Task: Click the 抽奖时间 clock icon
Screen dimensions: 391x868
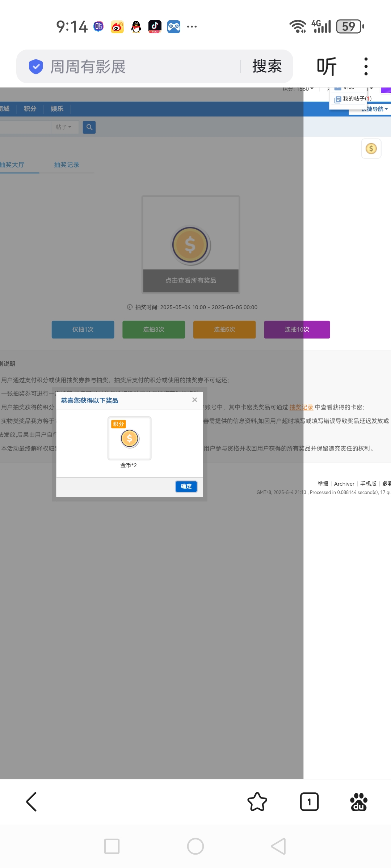Action: pos(130,307)
